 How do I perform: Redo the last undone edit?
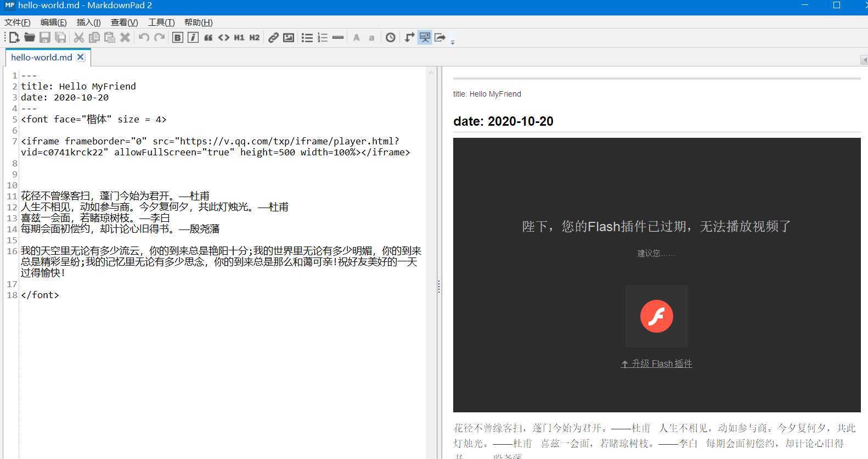pyautogui.click(x=160, y=37)
